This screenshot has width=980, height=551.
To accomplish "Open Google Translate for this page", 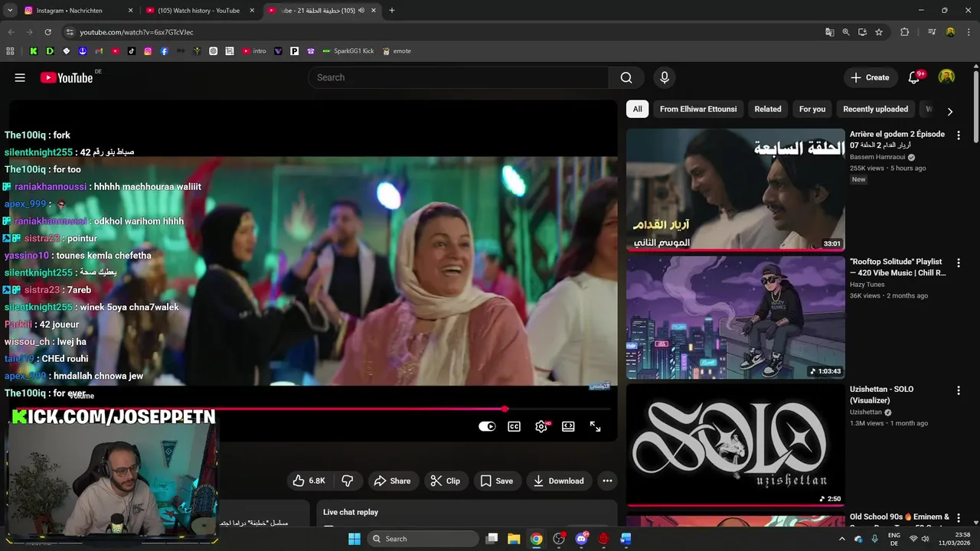I will point(829,32).
